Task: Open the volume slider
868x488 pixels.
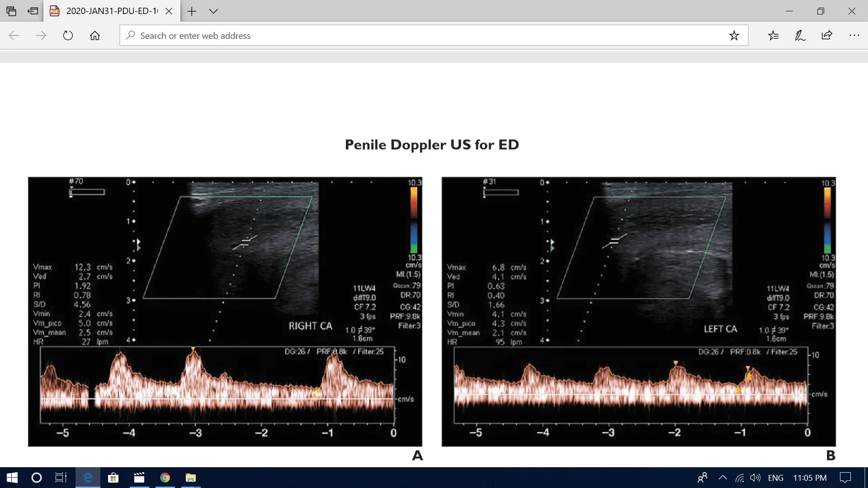Action: 755,478
